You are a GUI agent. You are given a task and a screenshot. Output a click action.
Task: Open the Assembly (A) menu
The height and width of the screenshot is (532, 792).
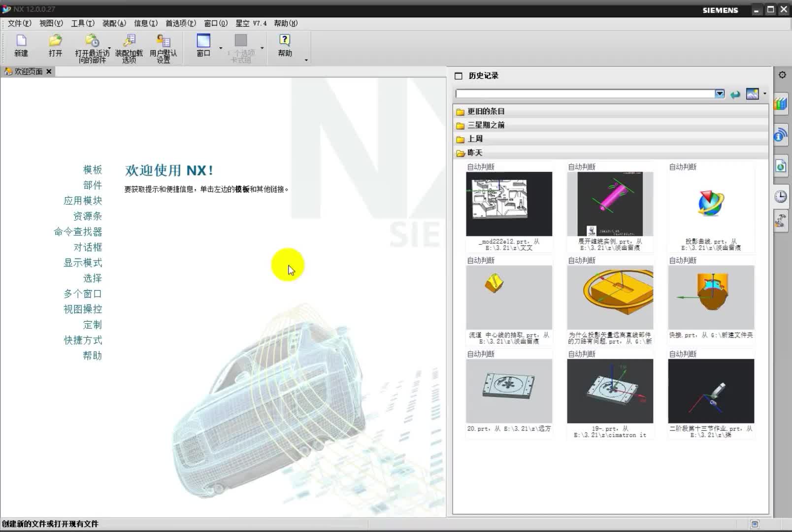click(x=114, y=23)
